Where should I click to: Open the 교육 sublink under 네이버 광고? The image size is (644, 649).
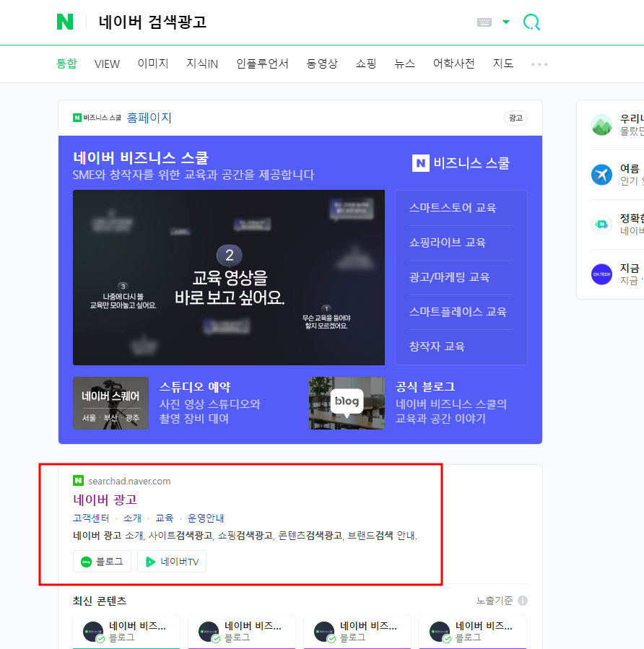point(165,518)
